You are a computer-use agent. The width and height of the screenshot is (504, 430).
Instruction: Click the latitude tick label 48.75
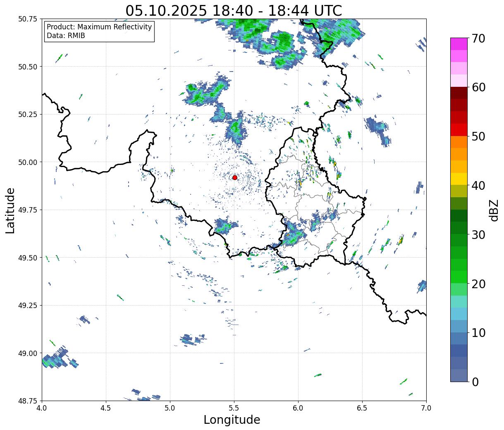tap(28, 401)
